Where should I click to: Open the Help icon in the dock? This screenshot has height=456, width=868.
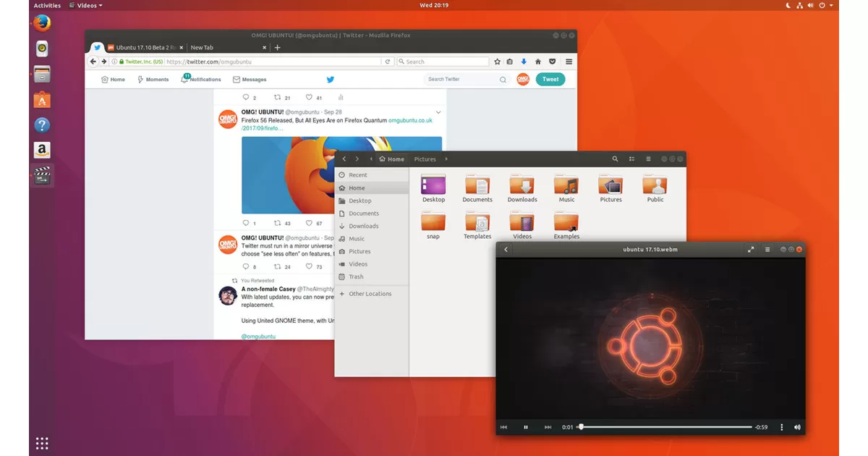coord(42,124)
